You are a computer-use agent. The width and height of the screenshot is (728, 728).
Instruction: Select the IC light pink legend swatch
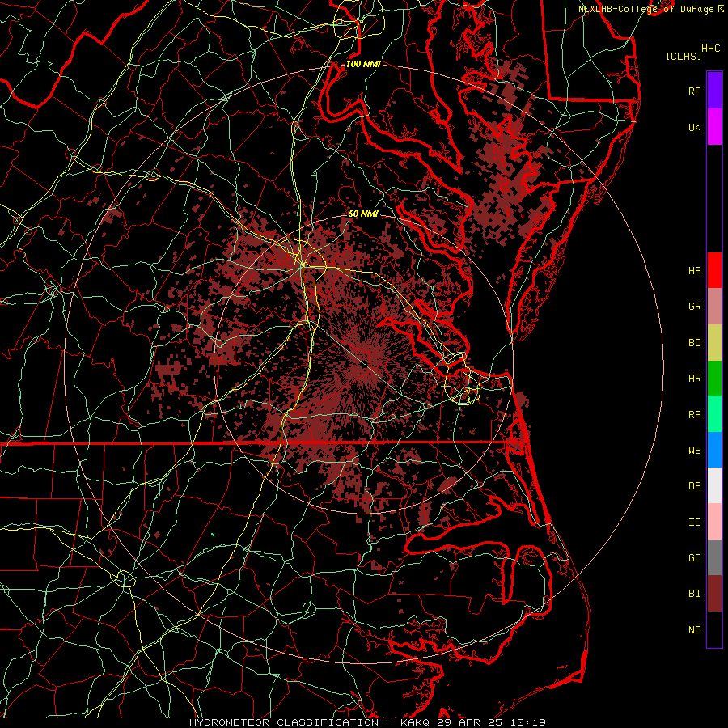714,522
